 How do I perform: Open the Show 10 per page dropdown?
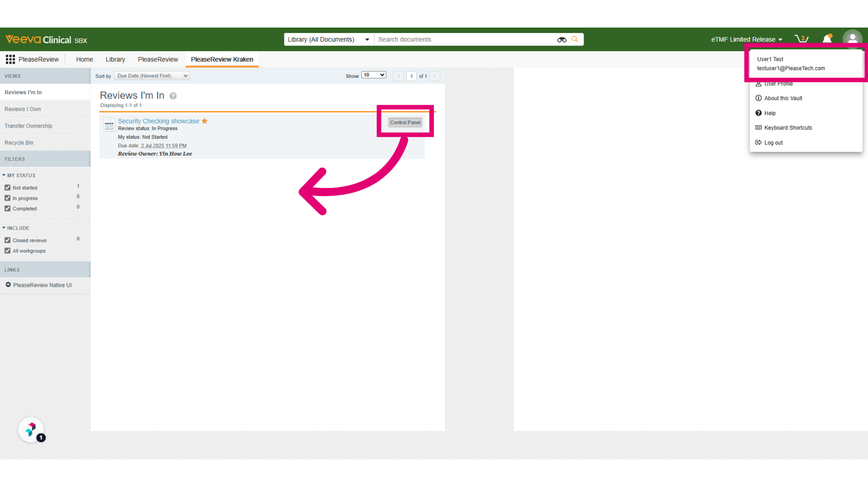[x=373, y=75]
